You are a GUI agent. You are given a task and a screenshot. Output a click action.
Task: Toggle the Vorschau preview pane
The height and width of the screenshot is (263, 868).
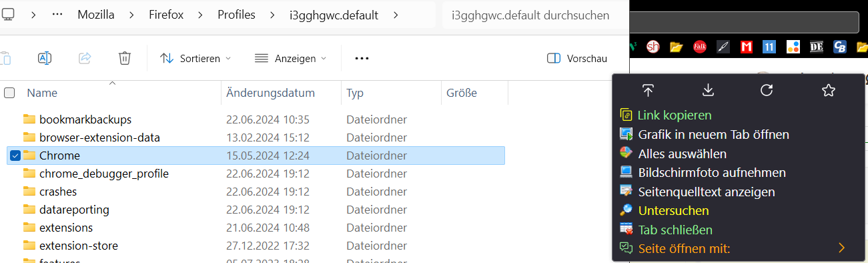point(576,58)
